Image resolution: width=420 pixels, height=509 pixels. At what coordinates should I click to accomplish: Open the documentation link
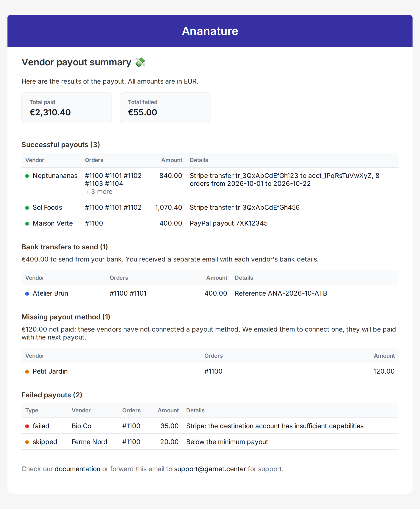[77, 469]
